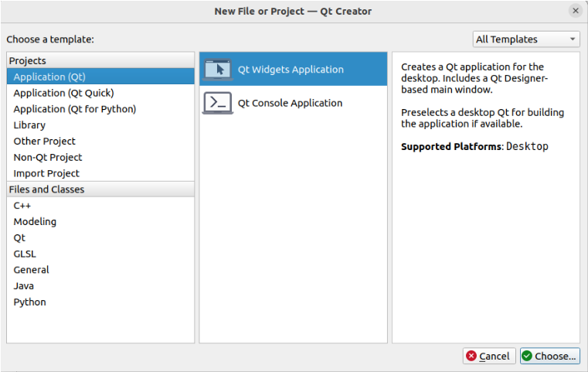Viewport: 588px width, 372px height.
Task: Select C++ under Files and Classes
Action: pyautogui.click(x=22, y=206)
